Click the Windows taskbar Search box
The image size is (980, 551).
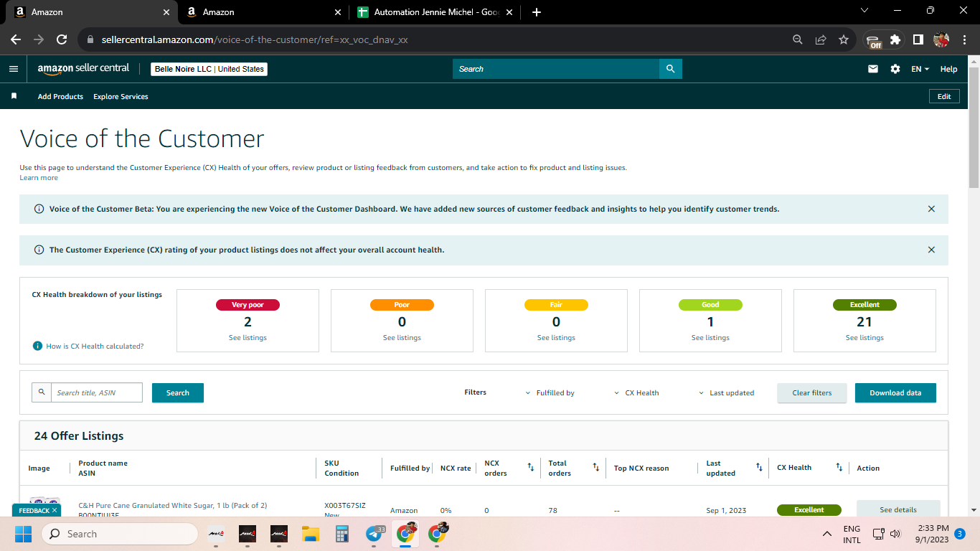(120, 534)
